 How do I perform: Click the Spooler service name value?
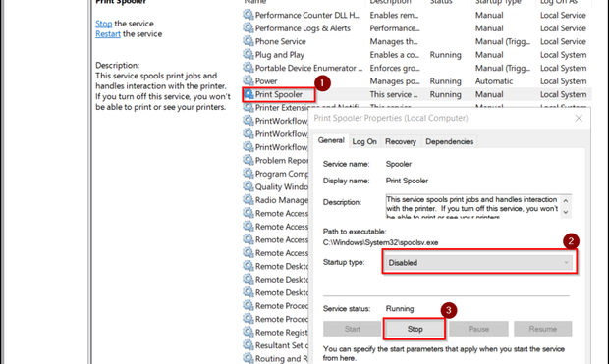tap(399, 164)
